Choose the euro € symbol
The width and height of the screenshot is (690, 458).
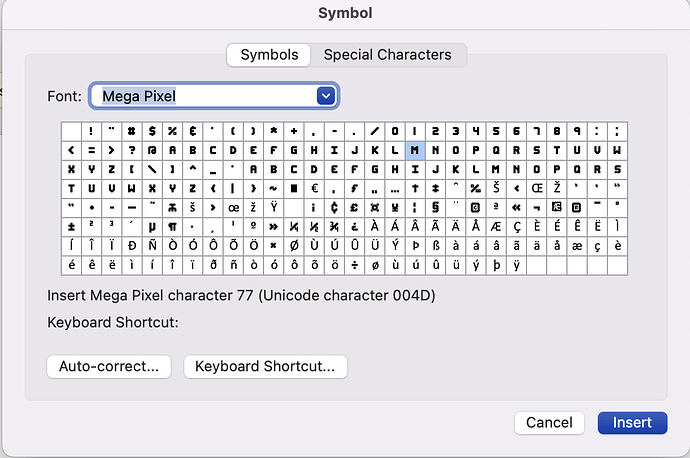coord(313,187)
